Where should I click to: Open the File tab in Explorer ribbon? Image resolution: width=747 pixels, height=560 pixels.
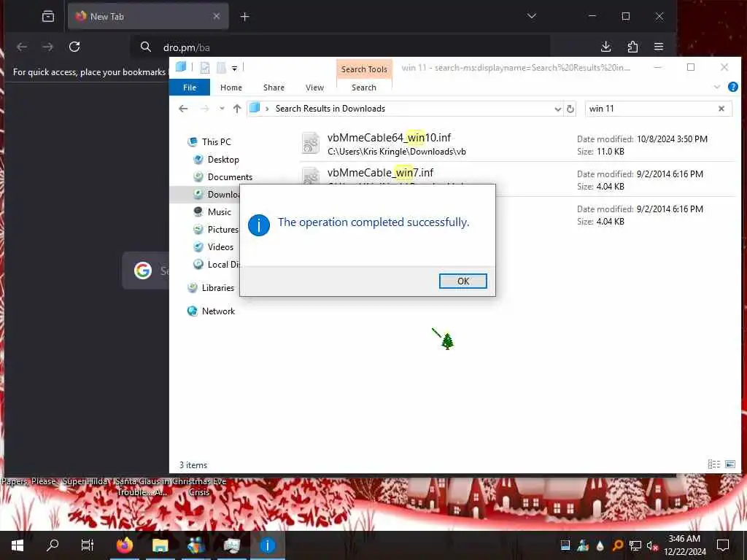click(190, 87)
